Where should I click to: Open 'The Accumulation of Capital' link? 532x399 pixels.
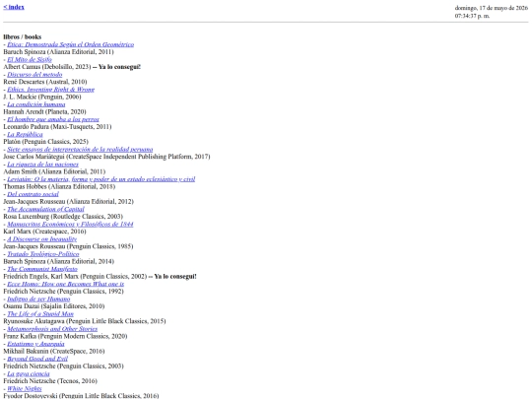(45, 209)
